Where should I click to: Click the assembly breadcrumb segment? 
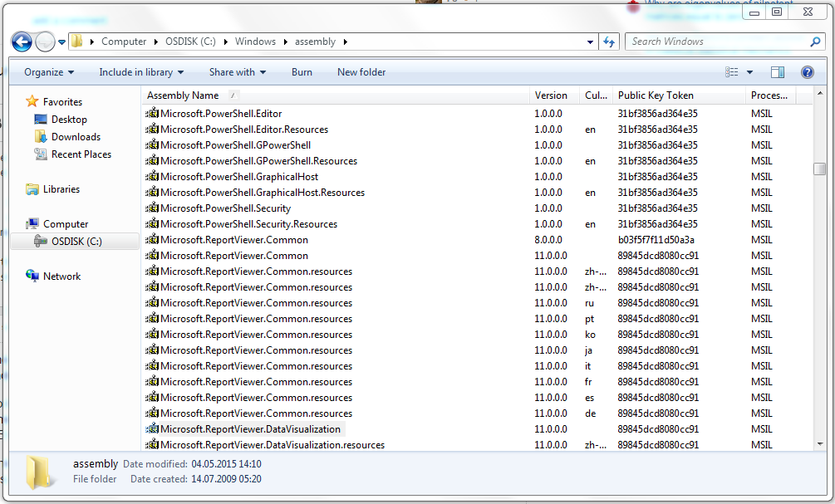coord(315,42)
